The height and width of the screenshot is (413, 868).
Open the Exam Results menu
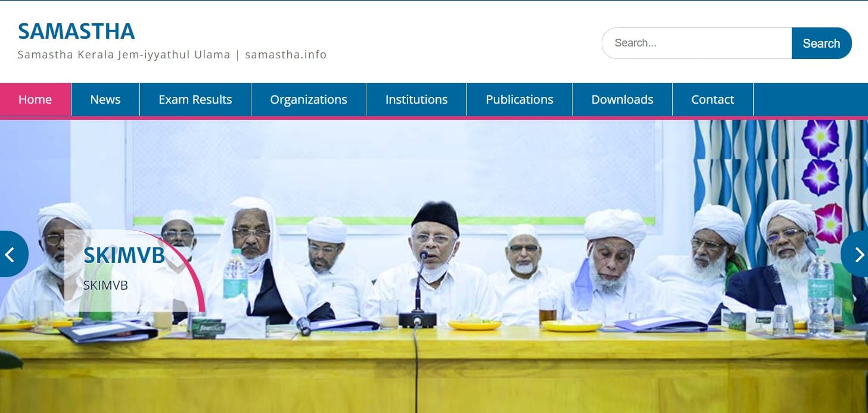(x=195, y=100)
